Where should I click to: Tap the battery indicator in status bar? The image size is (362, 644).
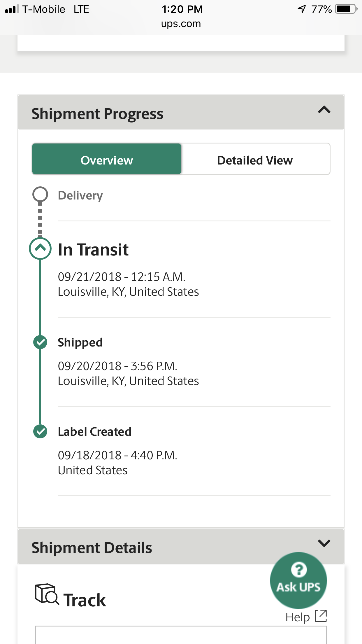[346, 9]
